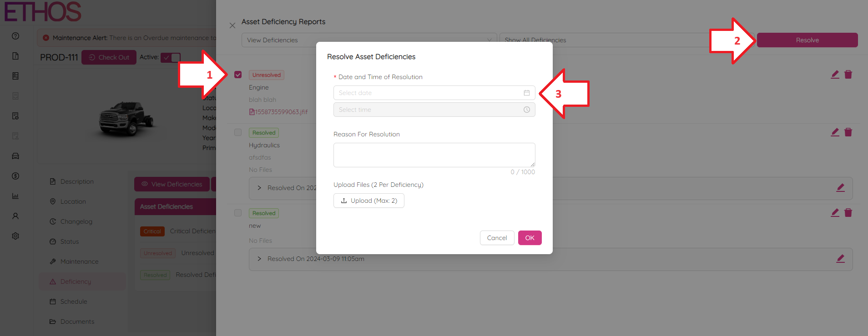Click the Asset Deficiencies panel header
868x336 pixels.
point(175,206)
